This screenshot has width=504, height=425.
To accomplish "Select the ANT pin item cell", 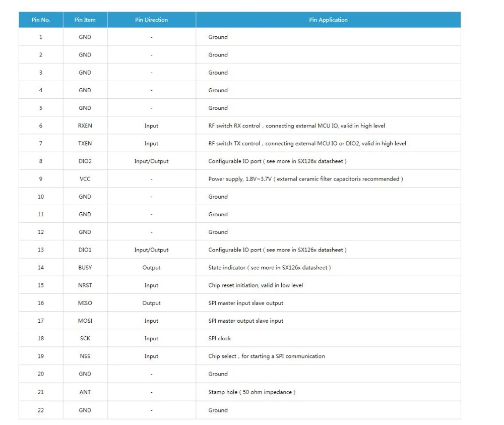I will 85,392.
